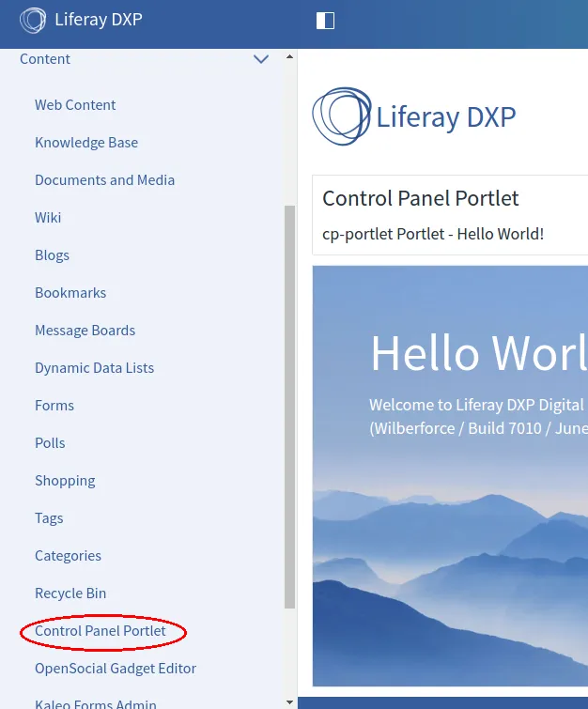Click sidebar scrollbar up arrow

(x=290, y=57)
